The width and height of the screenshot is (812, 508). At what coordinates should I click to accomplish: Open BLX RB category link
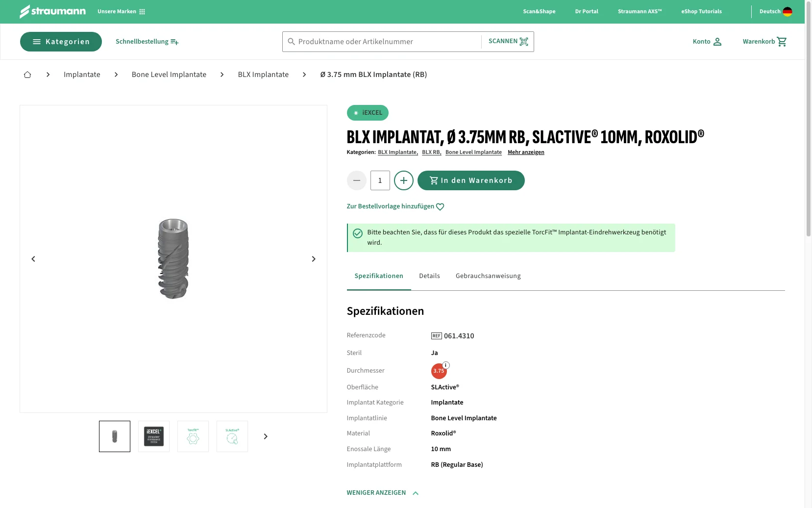[x=432, y=152]
